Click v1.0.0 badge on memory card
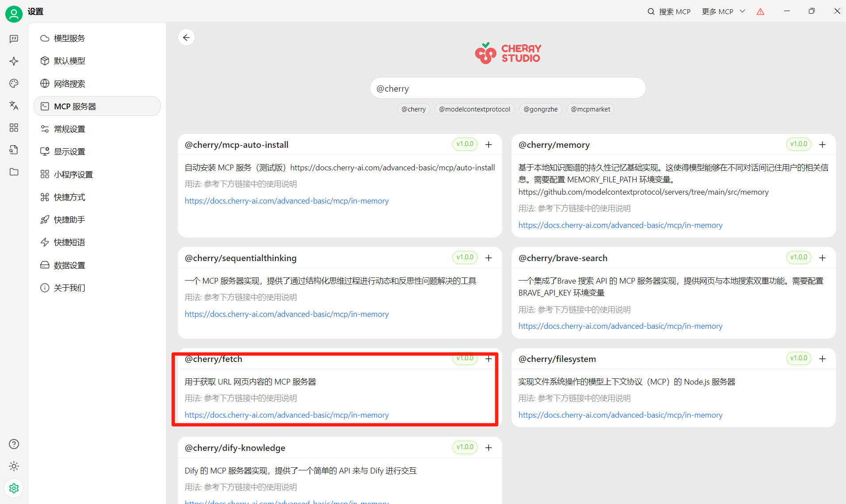This screenshot has width=846, height=504. click(x=799, y=144)
